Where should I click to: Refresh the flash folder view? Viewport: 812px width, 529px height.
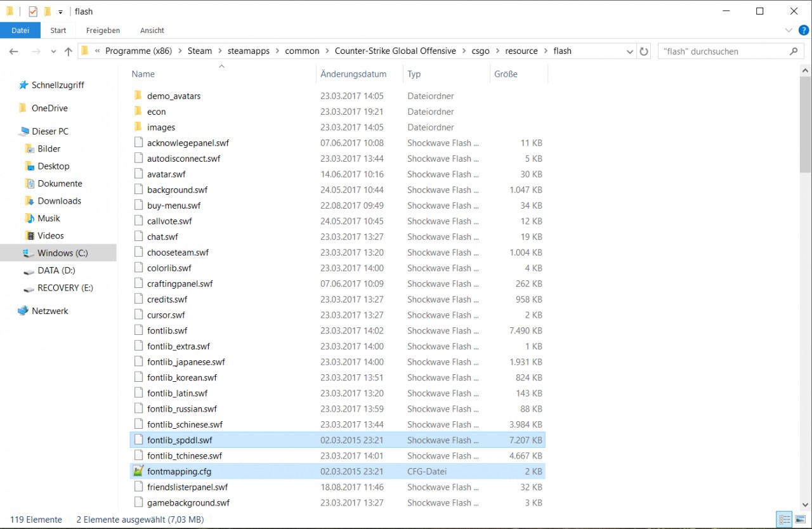644,51
